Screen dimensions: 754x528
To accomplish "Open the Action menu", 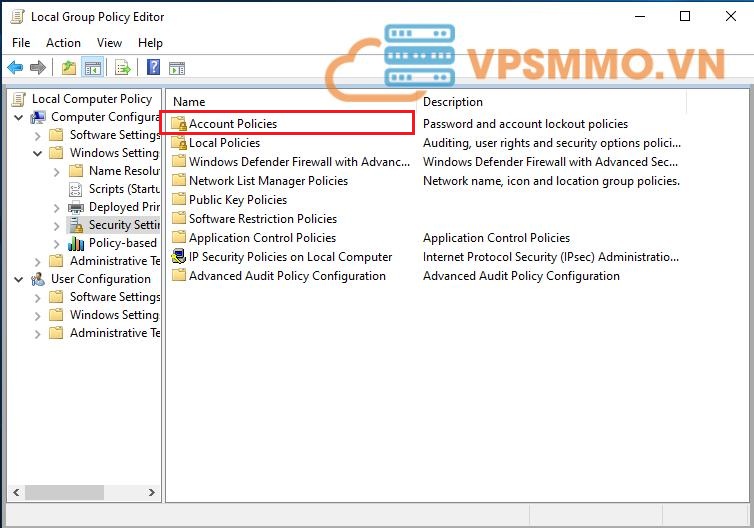I will [63, 43].
